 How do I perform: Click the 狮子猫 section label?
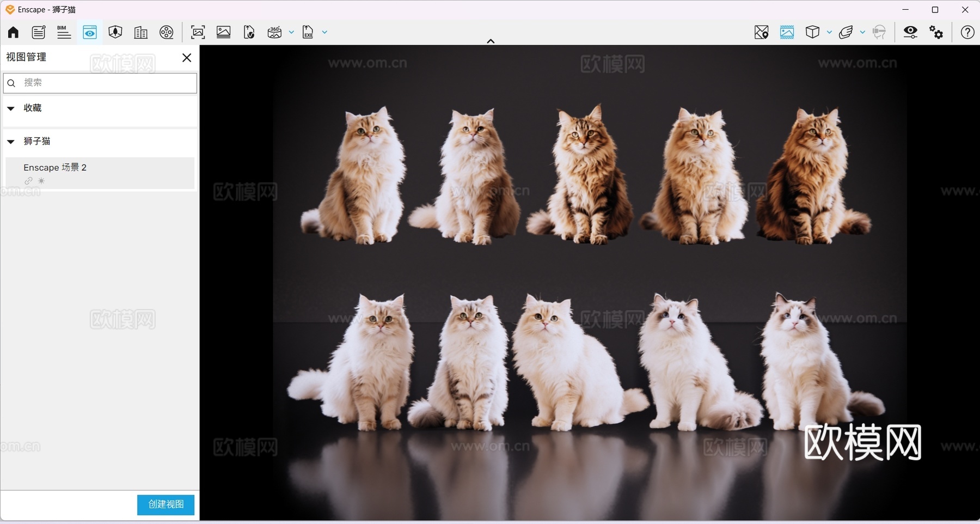coord(37,141)
